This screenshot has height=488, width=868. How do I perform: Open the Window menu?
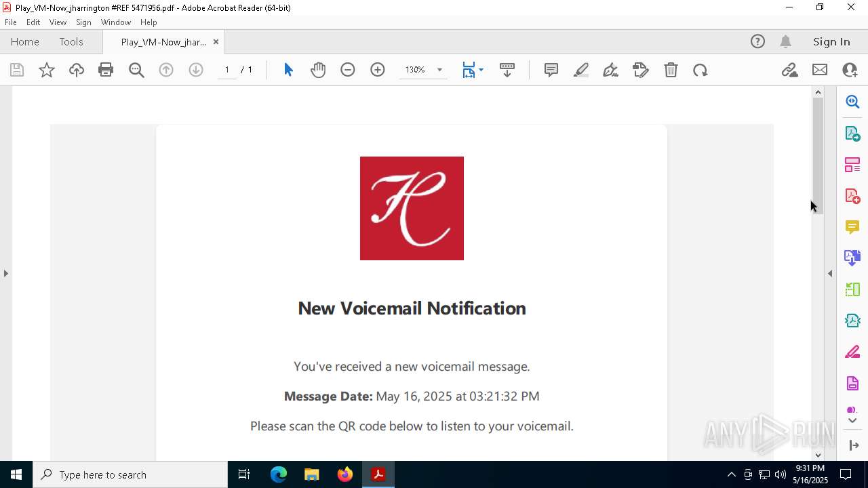pyautogui.click(x=116, y=22)
